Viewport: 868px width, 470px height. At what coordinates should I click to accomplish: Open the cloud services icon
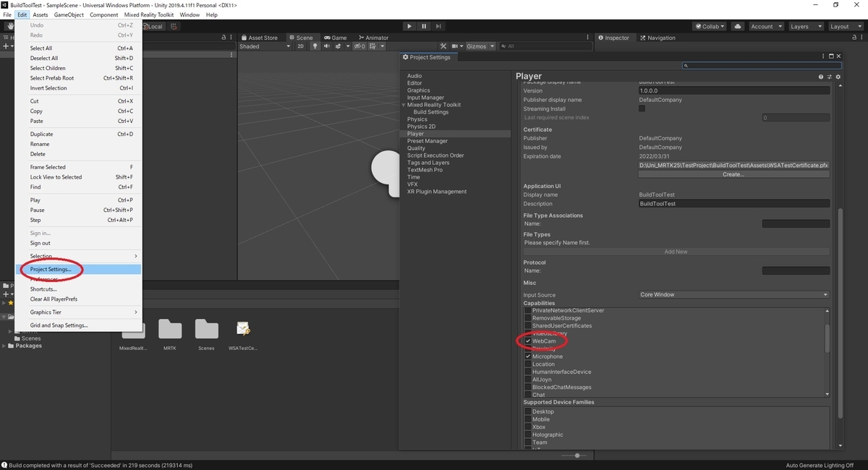(x=738, y=26)
